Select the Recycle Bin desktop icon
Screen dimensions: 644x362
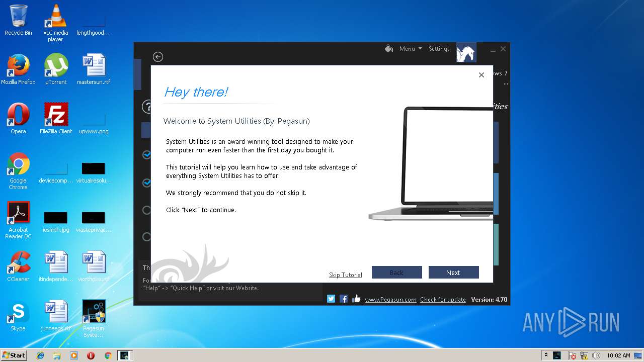click(x=18, y=20)
